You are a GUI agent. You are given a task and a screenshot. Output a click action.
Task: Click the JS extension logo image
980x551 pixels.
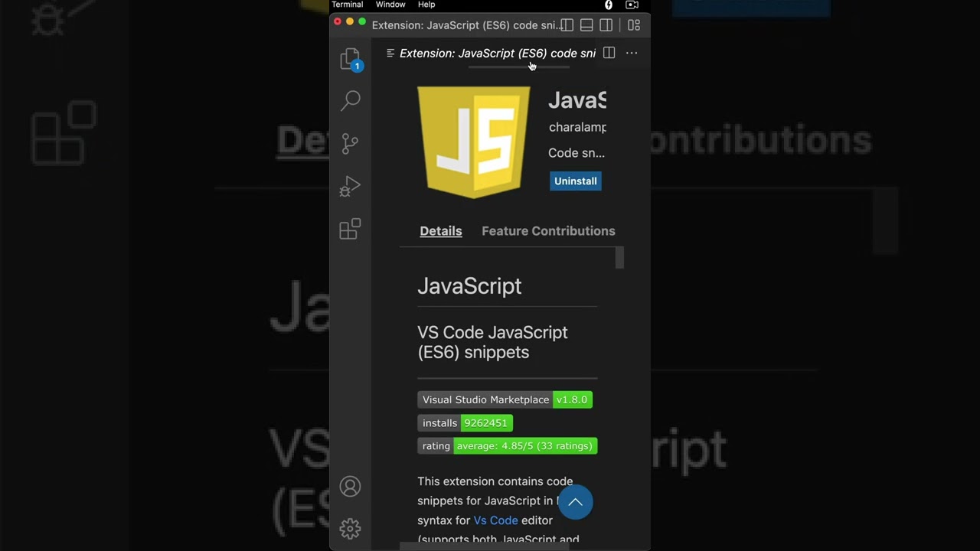473,142
